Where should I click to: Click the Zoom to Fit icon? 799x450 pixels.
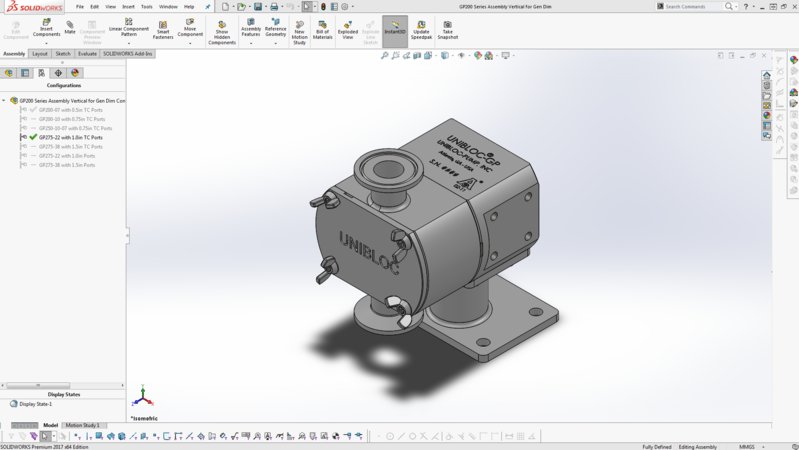385,56
